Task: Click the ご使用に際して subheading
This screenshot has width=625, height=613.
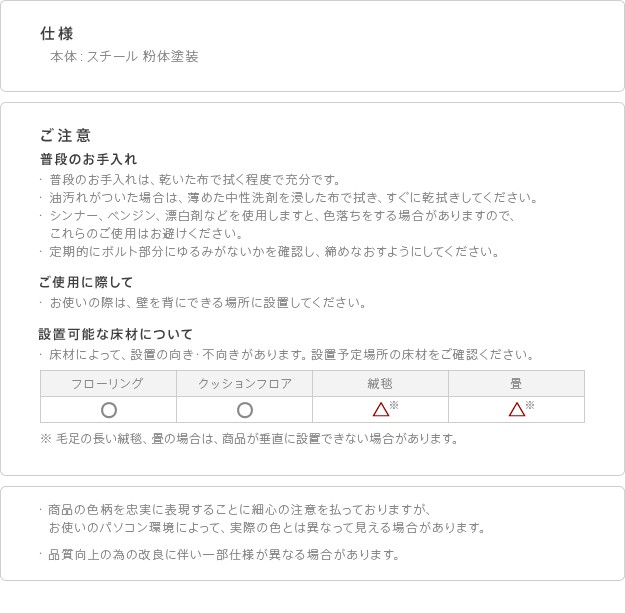Action: point(86,282)
